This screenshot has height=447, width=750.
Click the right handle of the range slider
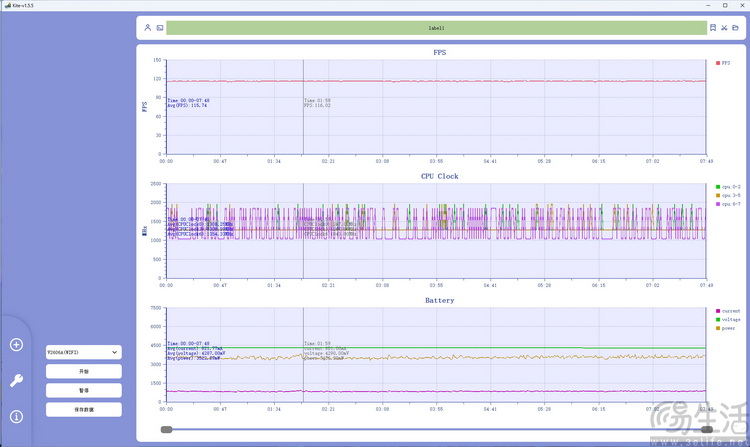(707, 429)
